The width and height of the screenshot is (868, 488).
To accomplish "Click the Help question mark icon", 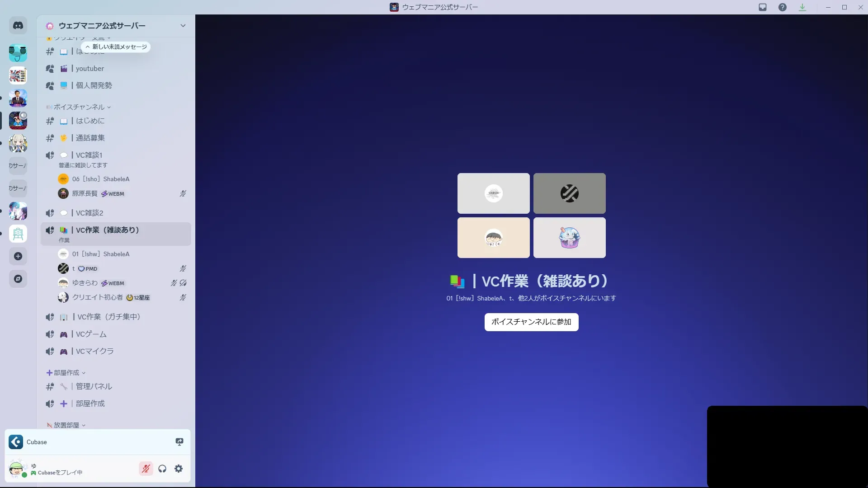I will click(x=783, y=7).
